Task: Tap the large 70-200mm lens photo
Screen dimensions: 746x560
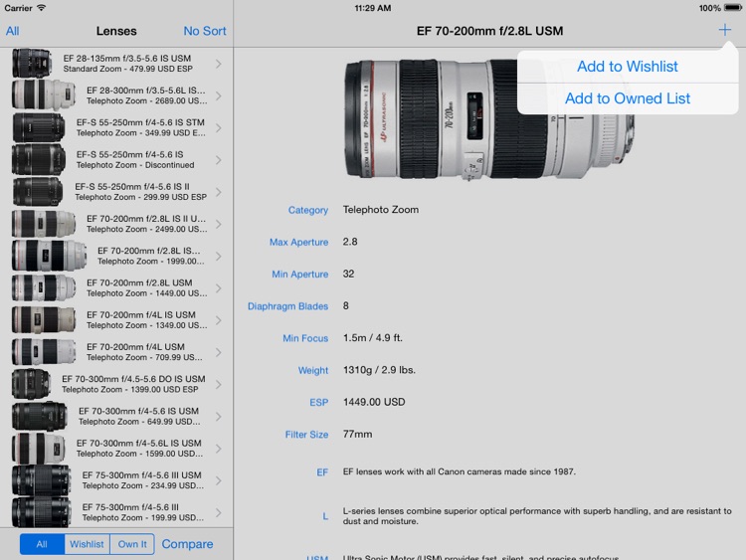Action: click(x=489, y=119)
